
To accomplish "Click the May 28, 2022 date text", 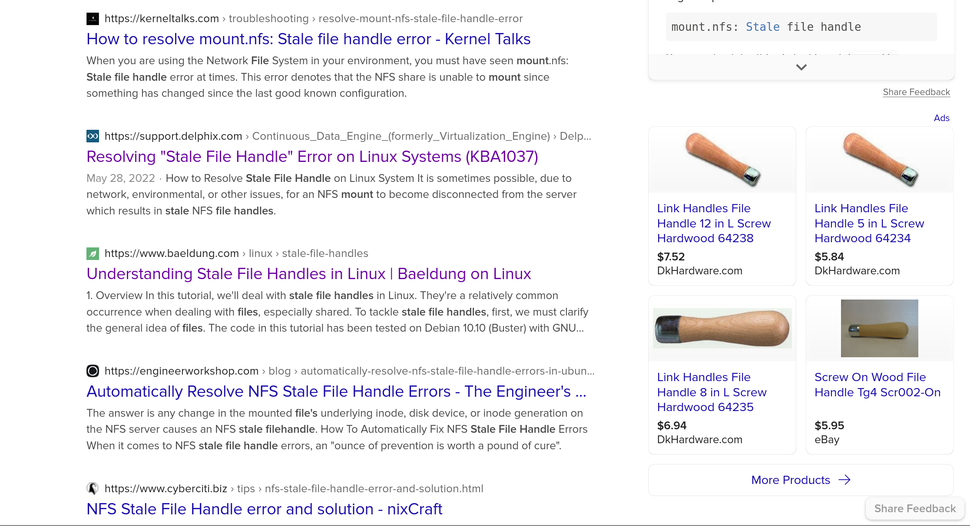I will [120, 178].
